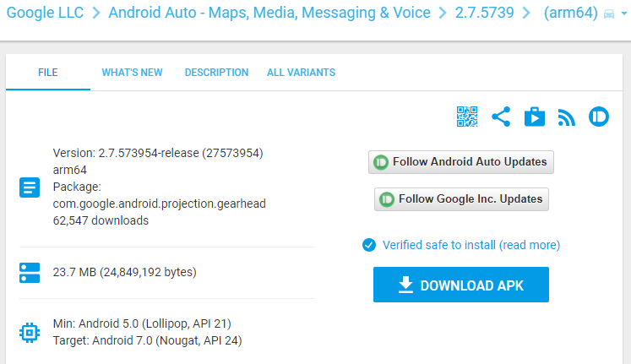Click the file document icon beside Version
This screenshot has width=631, height=364.
(x=30, y=187)
